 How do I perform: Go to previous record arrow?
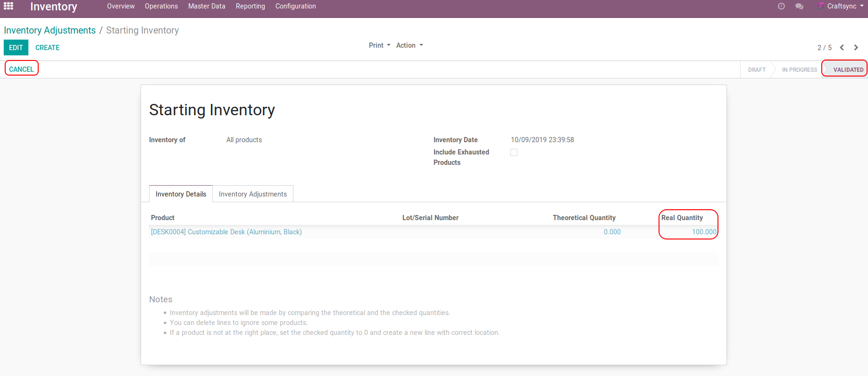pos(842,47)
